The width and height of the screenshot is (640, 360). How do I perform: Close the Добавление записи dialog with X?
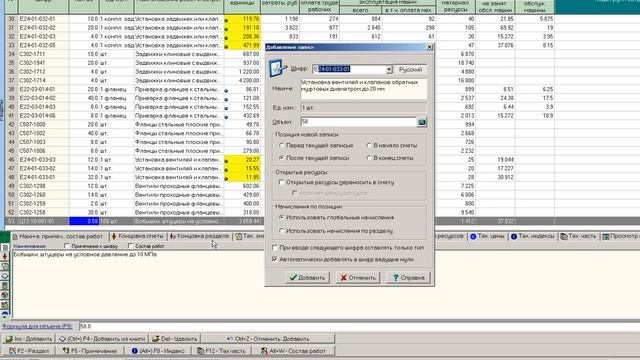[x=429, y=47]
